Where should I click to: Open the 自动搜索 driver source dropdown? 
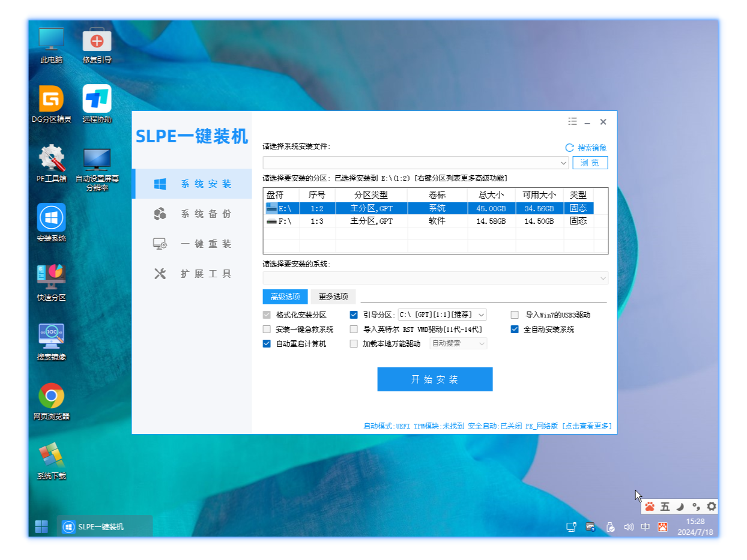(x=458, y=343)
